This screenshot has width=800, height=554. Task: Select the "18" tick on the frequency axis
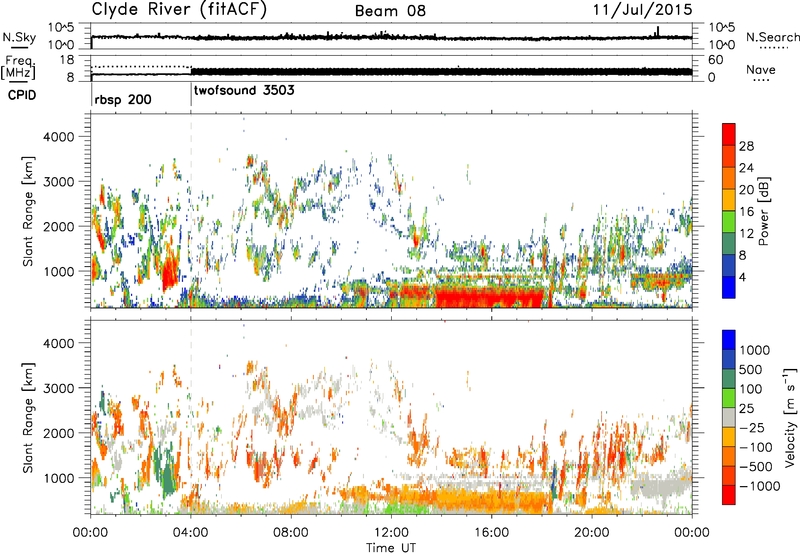pyautogui.click(x=67, y=60)
